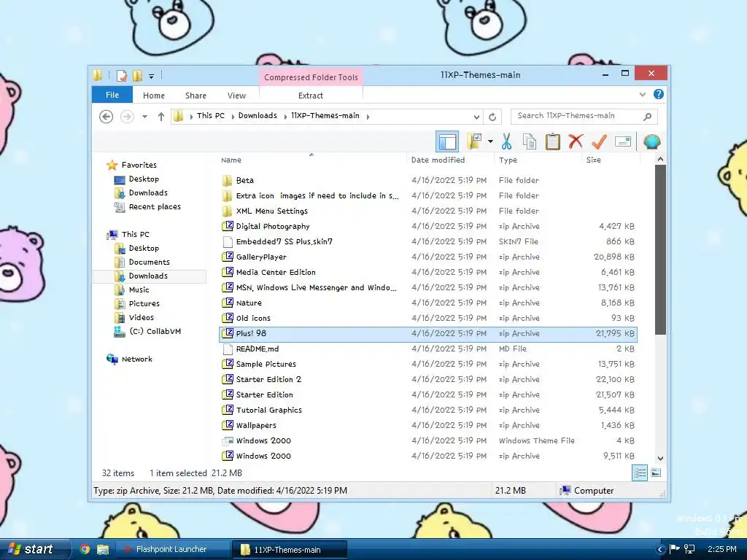747x560 pixels.
Task: Open the View ribbon tab
Action: 236,96
